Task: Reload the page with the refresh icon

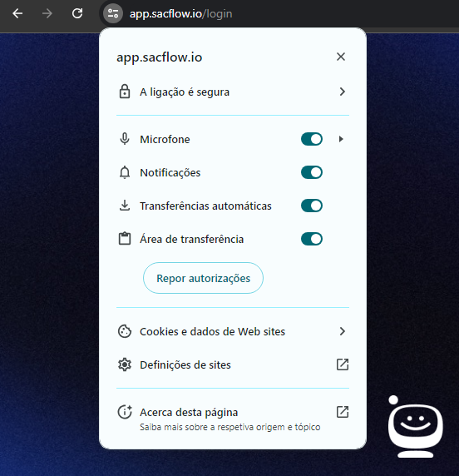Action: click(77, 13)
